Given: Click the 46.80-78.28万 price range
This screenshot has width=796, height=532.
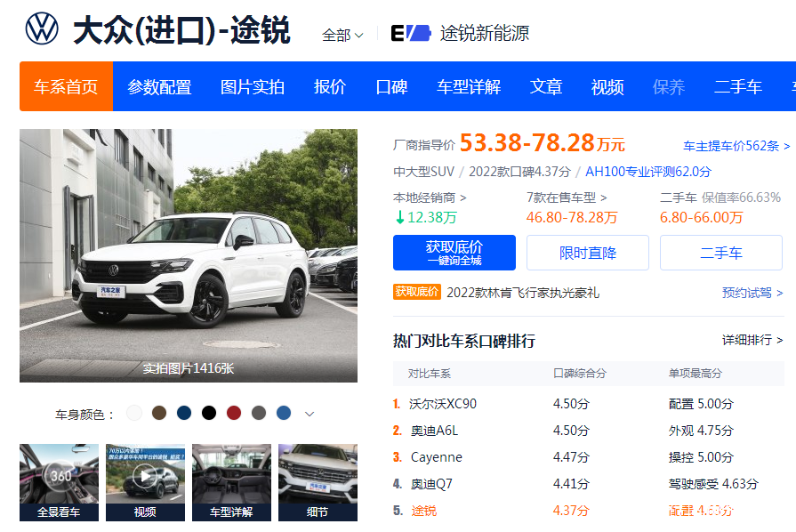Looking at the screenshot, I should coord(572,218).
